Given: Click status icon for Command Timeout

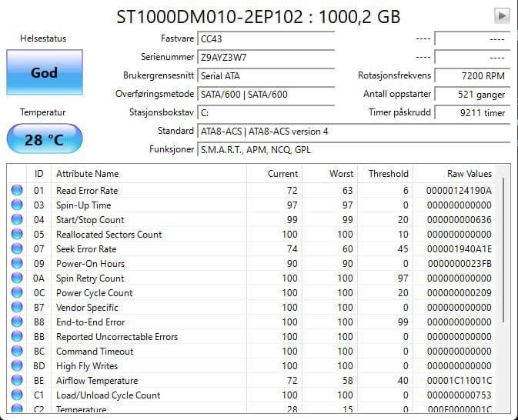Looking at the screenshot, I should (17, 351).
